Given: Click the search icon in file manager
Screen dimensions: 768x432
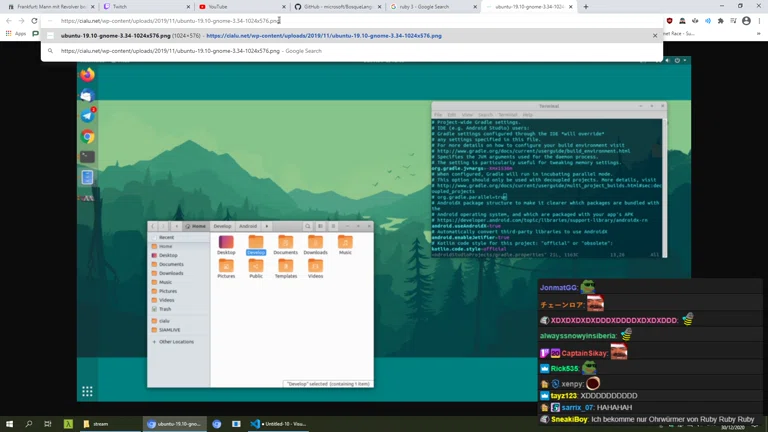Looking at the screenshot, I should click(x=308, y=226).
